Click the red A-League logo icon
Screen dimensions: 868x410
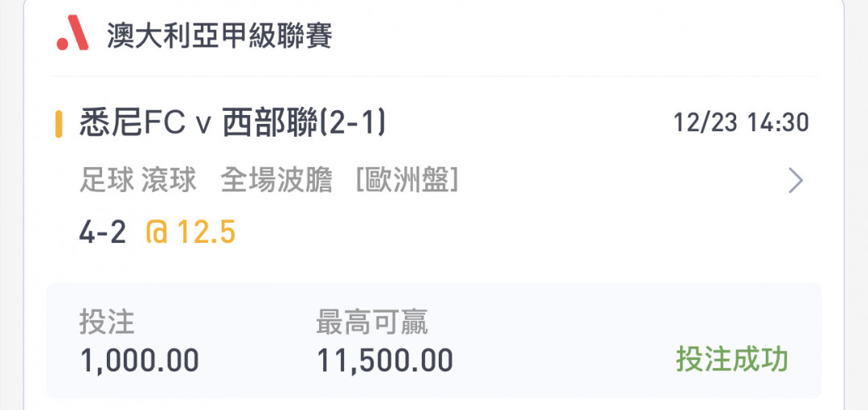point(72,33)
